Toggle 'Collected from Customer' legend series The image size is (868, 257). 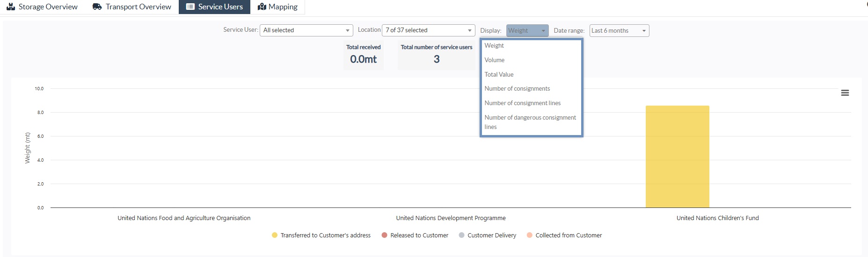tap(564, 236)
